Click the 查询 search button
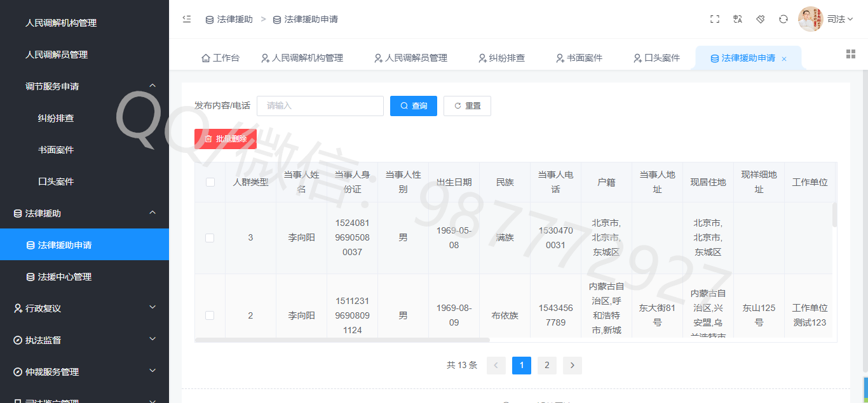The image size is (868, 403). (x=414, y=106)
